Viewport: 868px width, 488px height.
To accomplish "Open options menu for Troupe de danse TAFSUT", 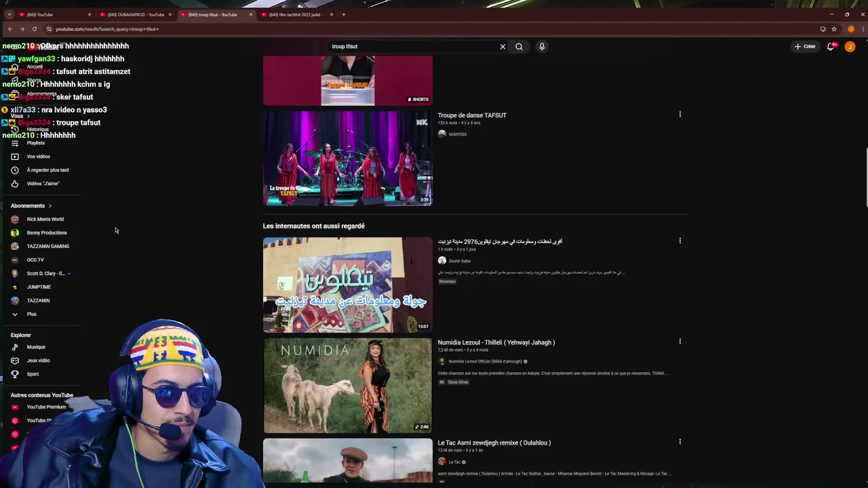I will pos(680,115).
